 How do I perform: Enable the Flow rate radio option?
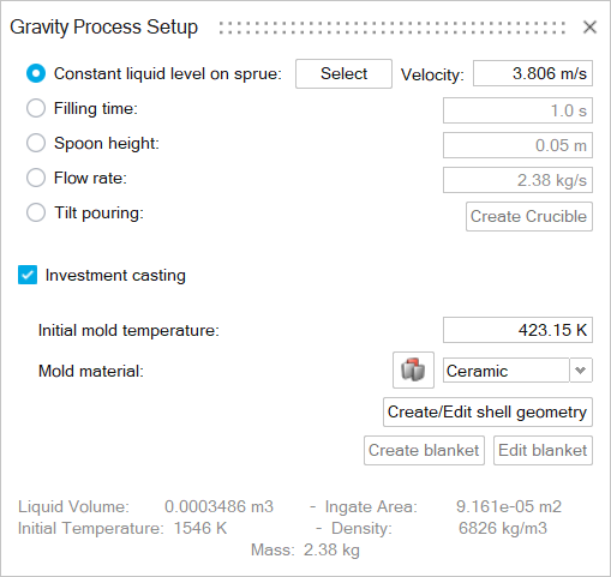click(x=36, y=179)
